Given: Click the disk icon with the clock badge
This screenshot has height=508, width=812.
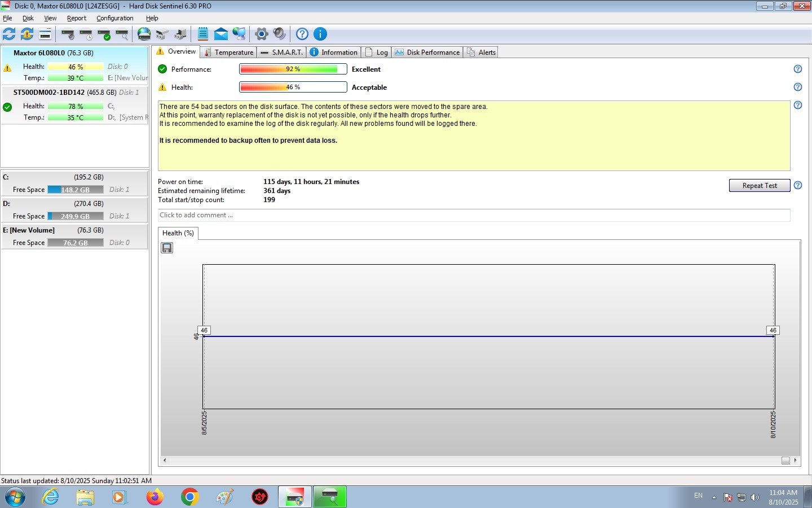Looking at the screenshot, I should (86, 34).
